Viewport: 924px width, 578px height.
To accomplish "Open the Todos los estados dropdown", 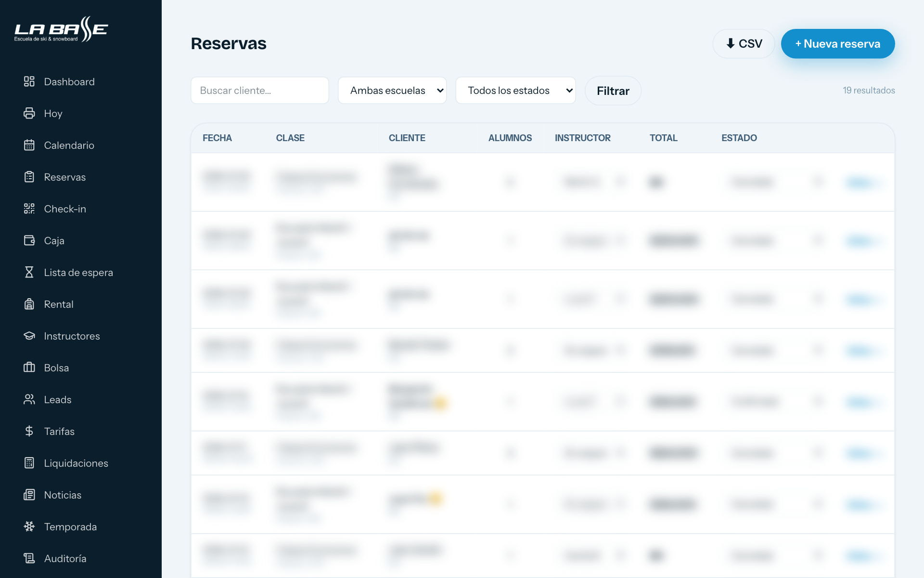I will point(515,91).
